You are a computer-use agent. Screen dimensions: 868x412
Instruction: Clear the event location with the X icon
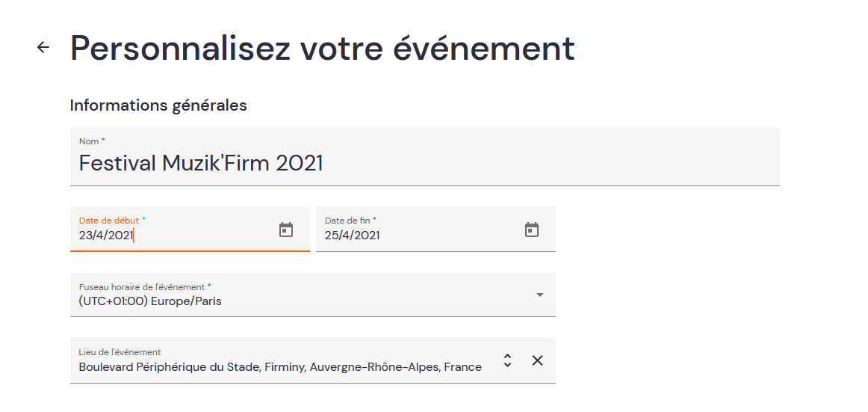click(x=537, y=360)
